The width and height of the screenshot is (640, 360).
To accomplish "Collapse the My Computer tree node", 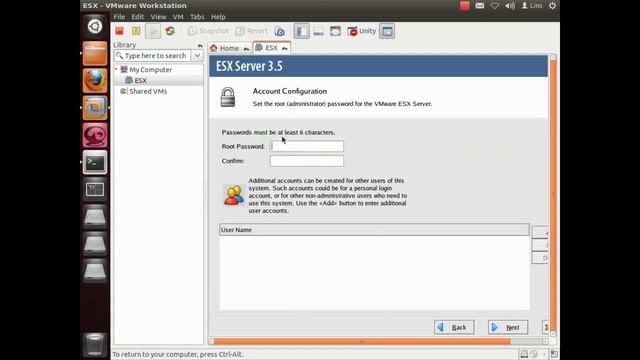I will [x=116, y=69].
